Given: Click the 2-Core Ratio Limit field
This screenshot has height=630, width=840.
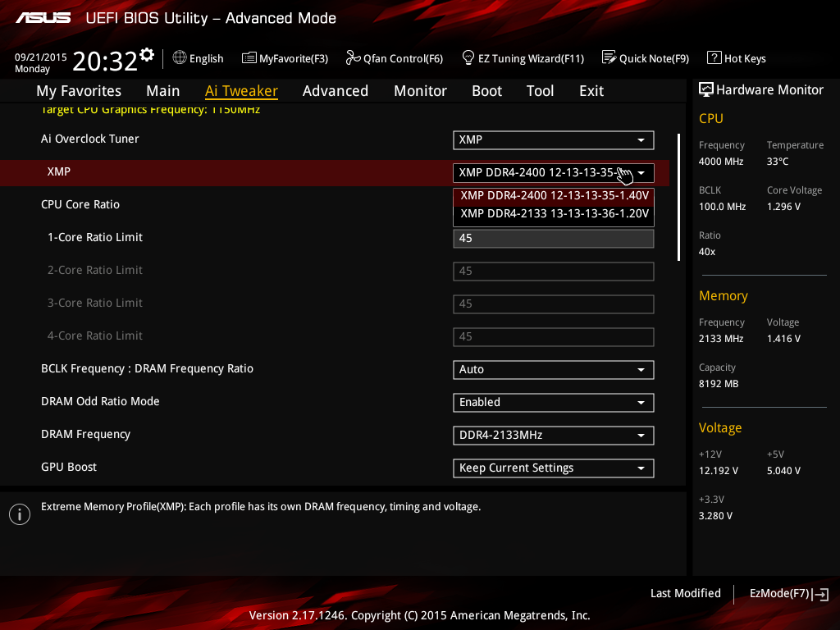Looking at the screenshot, I should point(554,271).
